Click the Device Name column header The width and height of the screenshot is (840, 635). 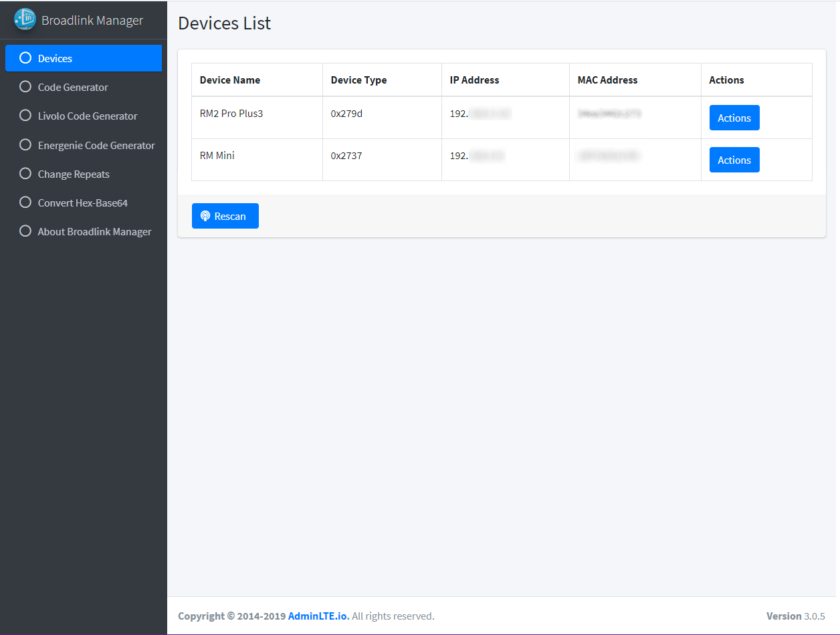tap(229, 80)
